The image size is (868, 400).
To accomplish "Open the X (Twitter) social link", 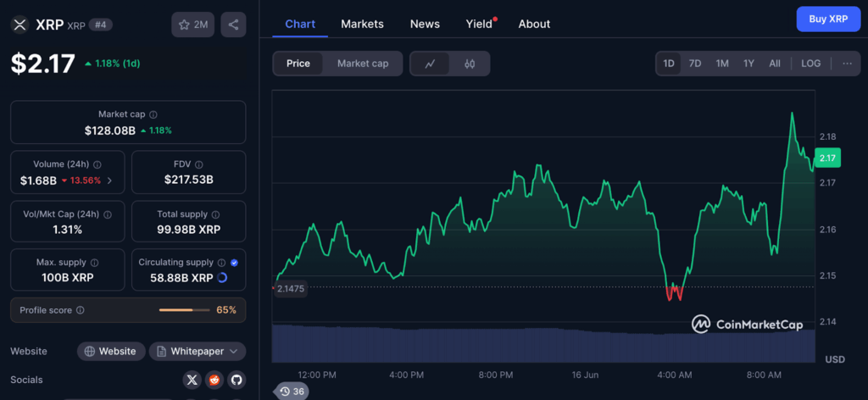I will coord(192,380).
